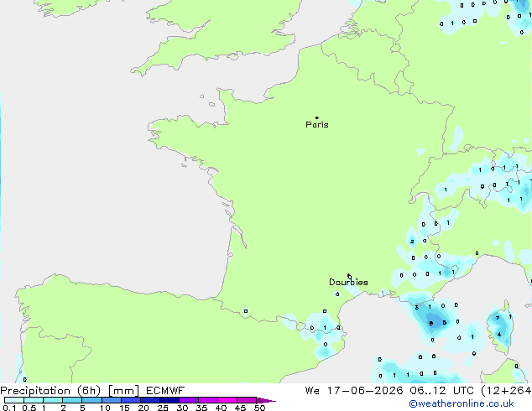
Task: Select the 2–5 mm legend color swatch
Action: pyautogui.click(x=72, y=400)
